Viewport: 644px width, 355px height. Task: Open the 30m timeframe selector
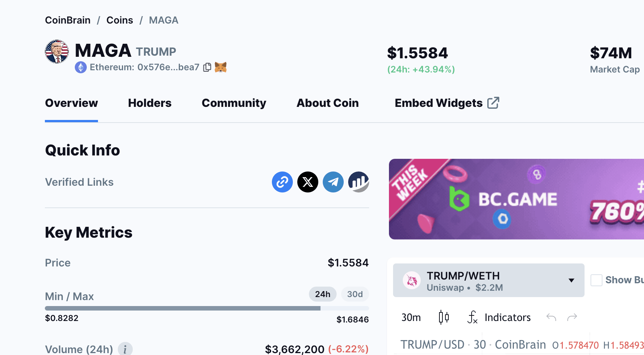[411, 317]
